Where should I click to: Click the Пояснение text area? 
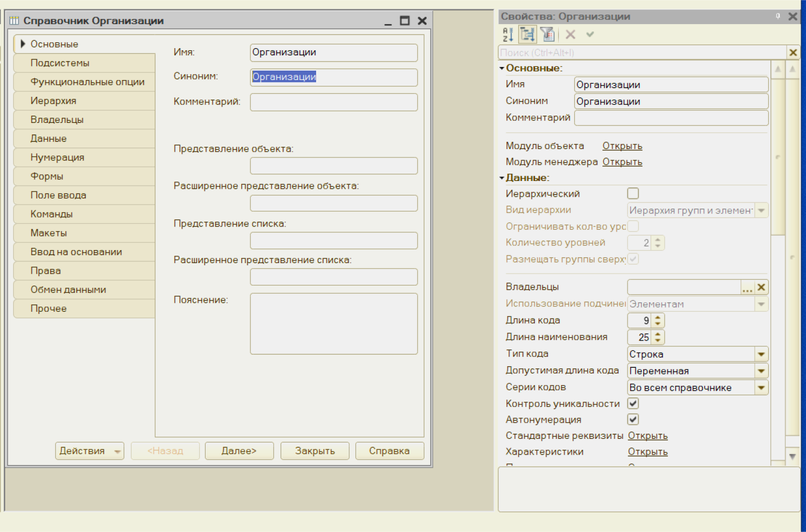[x=333, y=324]
